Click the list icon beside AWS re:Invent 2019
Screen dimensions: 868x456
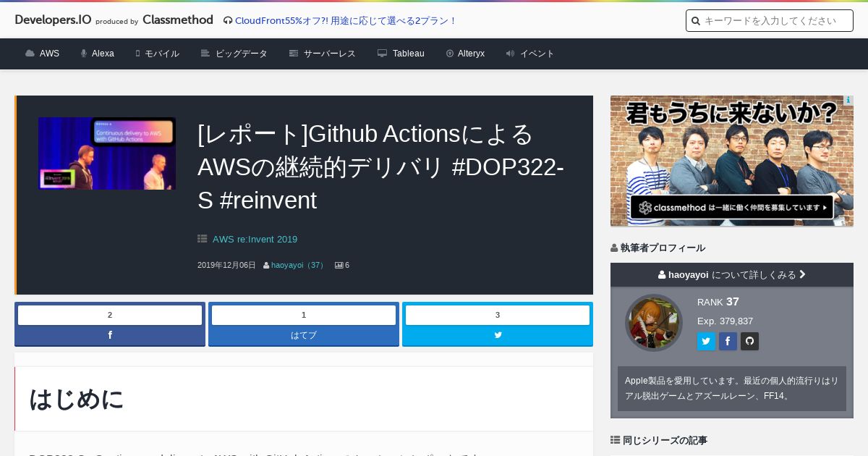(203, 239)
